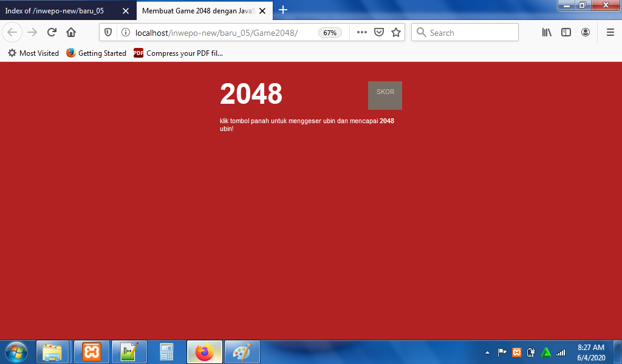Click the Forward navigation arrow
622x364 pixels.
coord(32,33)
